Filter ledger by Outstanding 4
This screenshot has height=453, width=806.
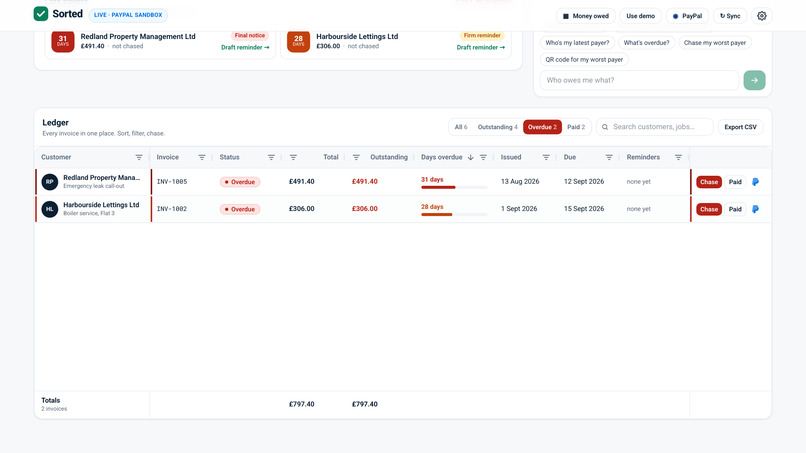[498, 127]
